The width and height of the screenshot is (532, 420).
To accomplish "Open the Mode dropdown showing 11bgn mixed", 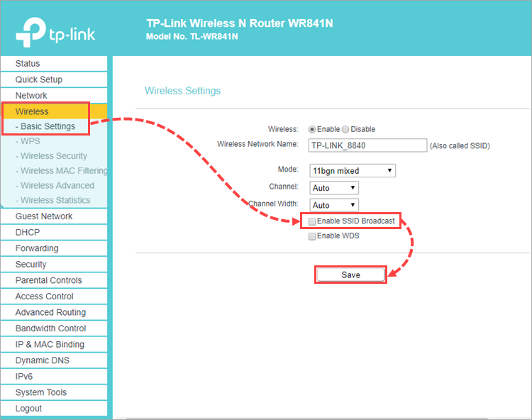I will 353,171.
